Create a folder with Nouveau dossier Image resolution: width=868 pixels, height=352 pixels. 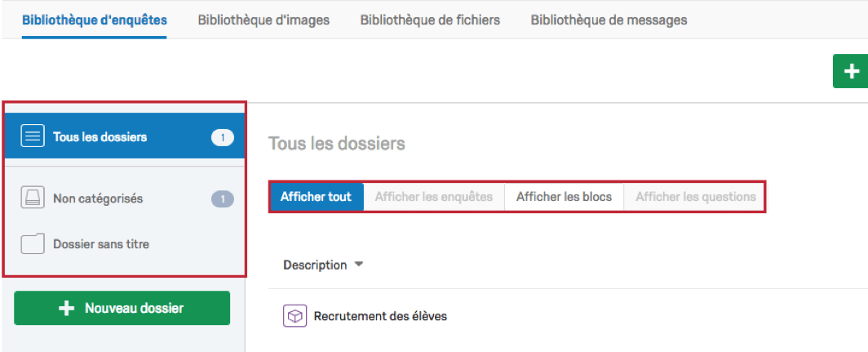click(122, 308)
